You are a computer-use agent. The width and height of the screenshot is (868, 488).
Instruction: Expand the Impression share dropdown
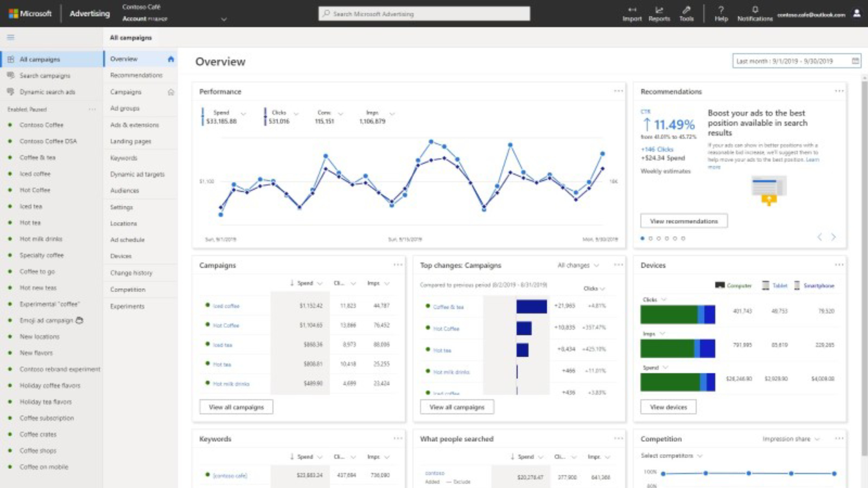pos(790,439)
